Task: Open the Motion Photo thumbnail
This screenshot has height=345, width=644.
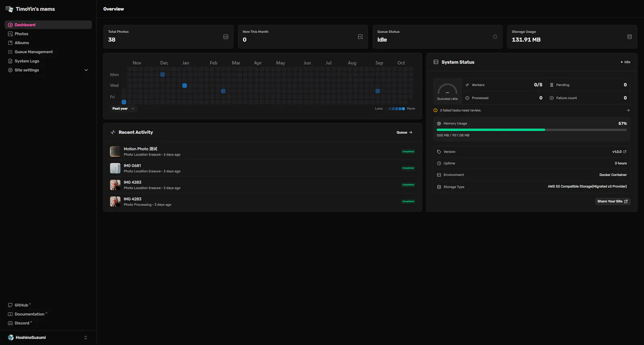Action: pos(115,152)
